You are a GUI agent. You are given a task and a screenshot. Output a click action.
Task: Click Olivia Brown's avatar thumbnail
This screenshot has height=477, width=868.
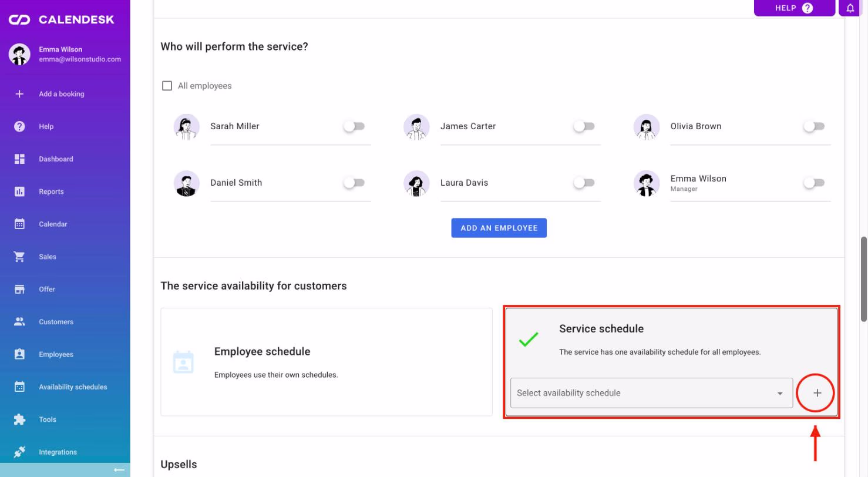click(647, 126)
